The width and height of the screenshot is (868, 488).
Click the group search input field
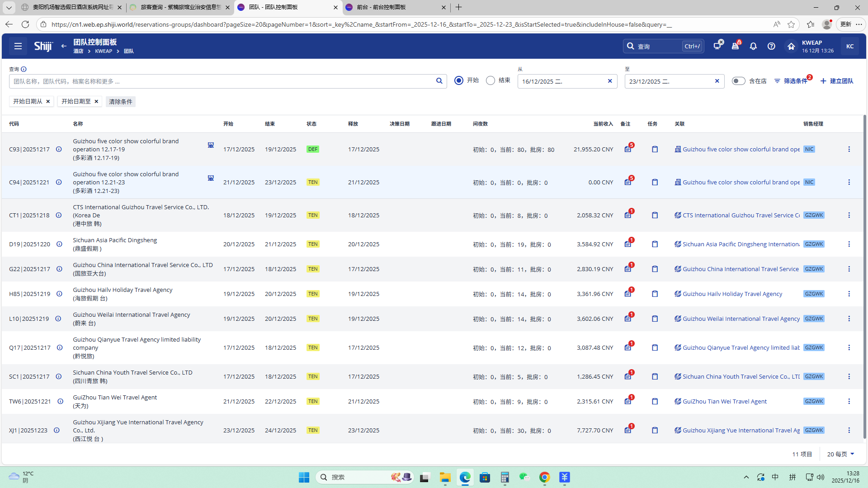point(222,81)
